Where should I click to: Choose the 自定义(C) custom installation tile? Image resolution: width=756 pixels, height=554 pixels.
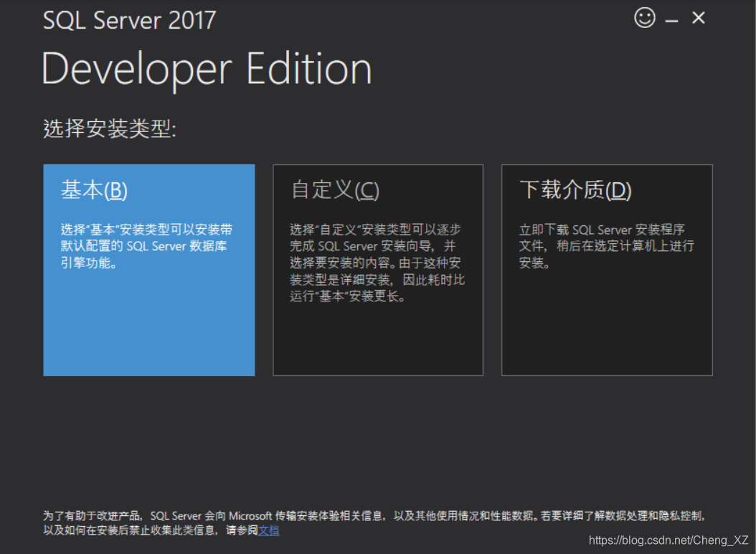(378, 270)
